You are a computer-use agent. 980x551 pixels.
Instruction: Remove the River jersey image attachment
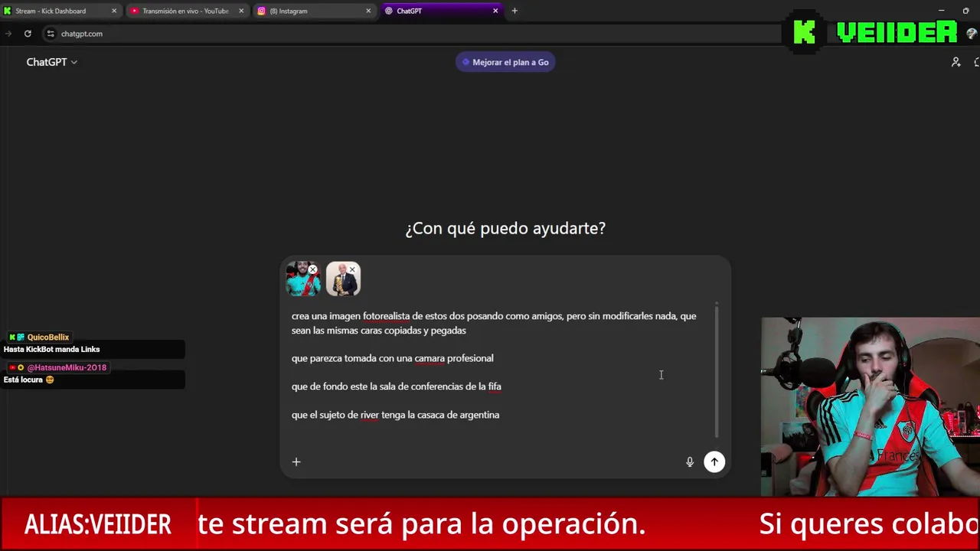pyautogui.click(x=312, y=269)
